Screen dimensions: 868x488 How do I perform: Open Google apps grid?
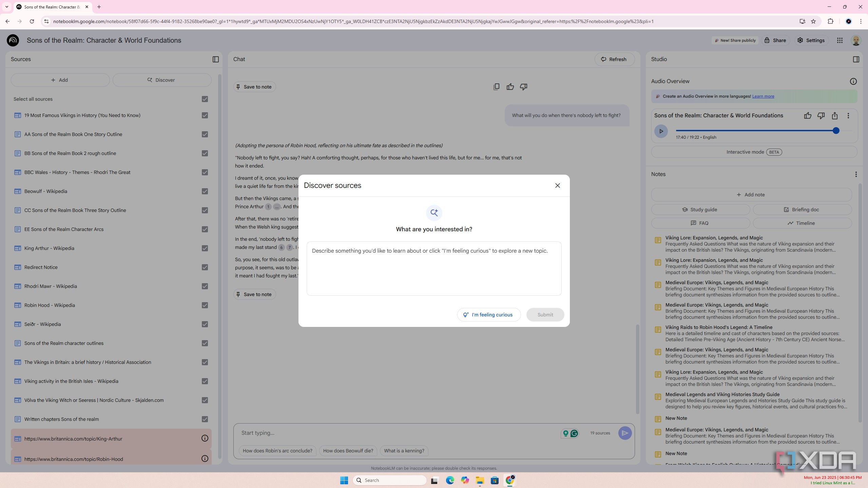coord(840,40)
